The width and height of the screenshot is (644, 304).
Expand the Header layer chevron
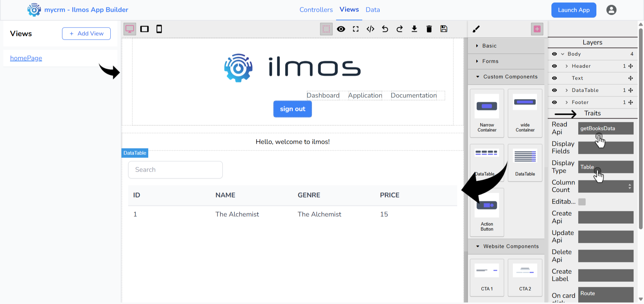click(567, 66)
